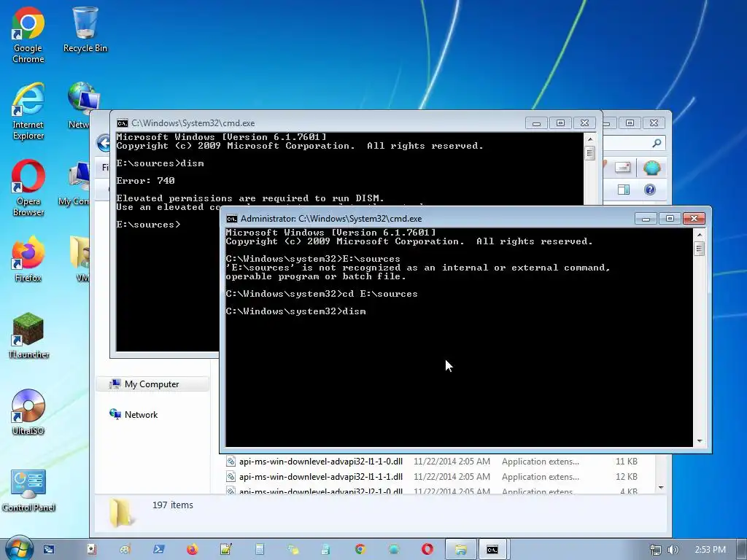Switch to Explorer folder window in taskbar
Viewport: 747px width, 560px height.
[461, 550]
